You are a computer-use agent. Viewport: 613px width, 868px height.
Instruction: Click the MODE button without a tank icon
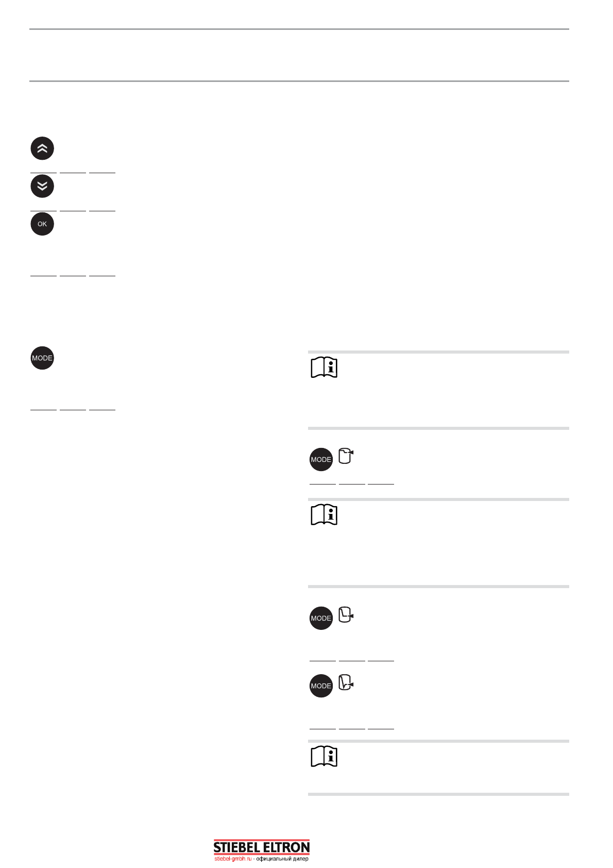(x=42, y=358)
